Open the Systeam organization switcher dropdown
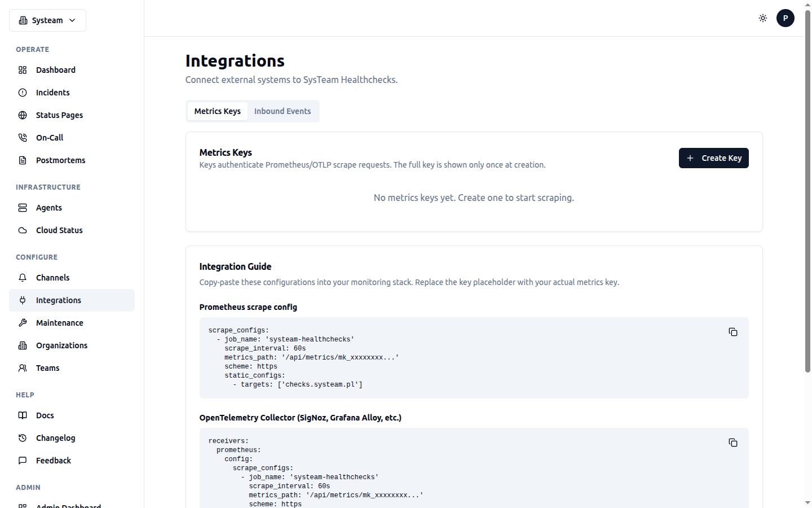This screenshot has width=812, height=508. [x=47, y=20]
